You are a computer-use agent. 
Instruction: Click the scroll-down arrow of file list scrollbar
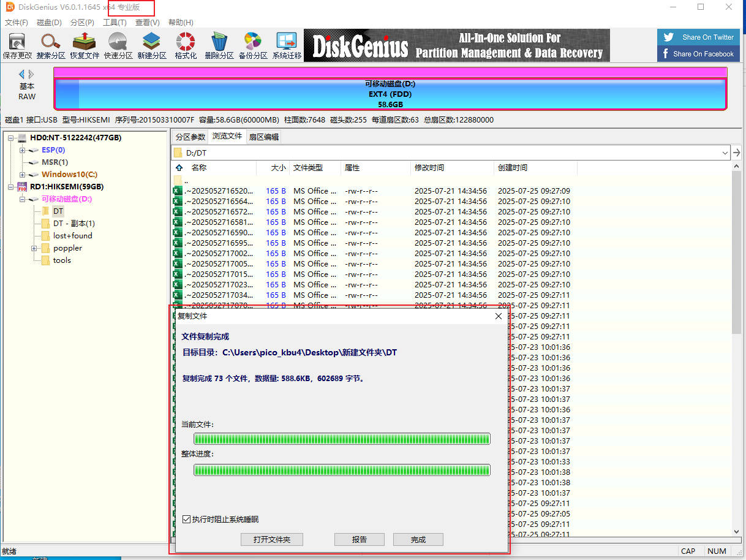click(x=737, y=532)
